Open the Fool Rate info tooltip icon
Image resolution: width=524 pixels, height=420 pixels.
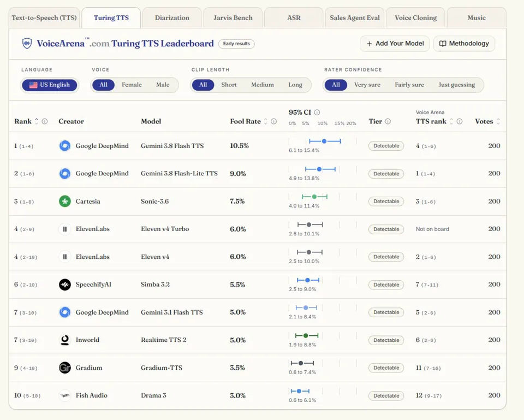click(x=273, y=121)
